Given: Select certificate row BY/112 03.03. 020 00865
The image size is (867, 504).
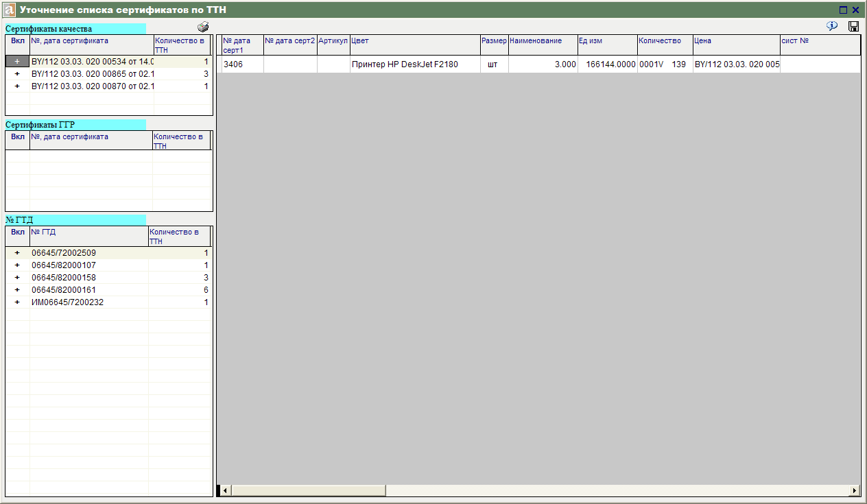Looking at the screenshot, I should tap(92, 74).
